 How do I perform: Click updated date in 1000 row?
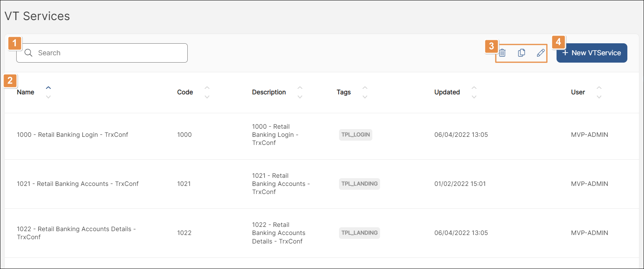(461, 135)
